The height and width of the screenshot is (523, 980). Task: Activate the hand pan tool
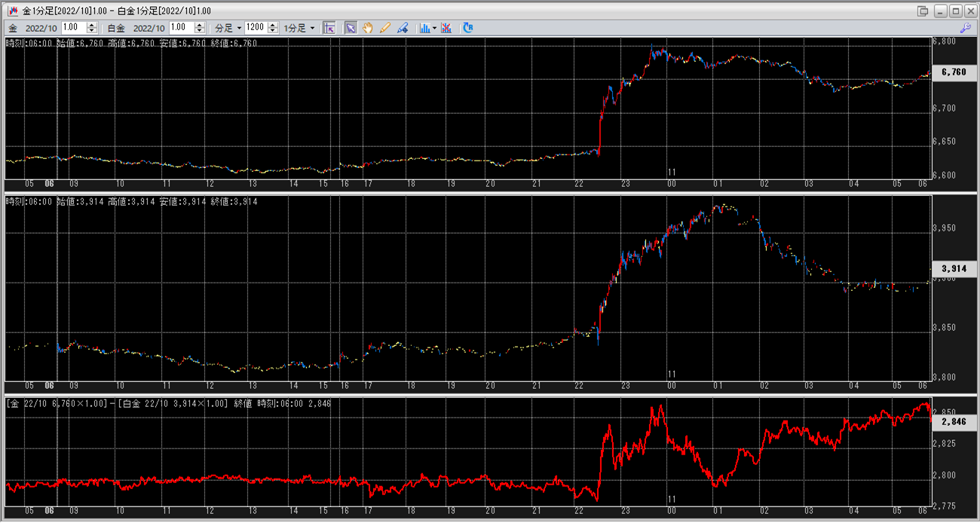click(x=368, y=28)
